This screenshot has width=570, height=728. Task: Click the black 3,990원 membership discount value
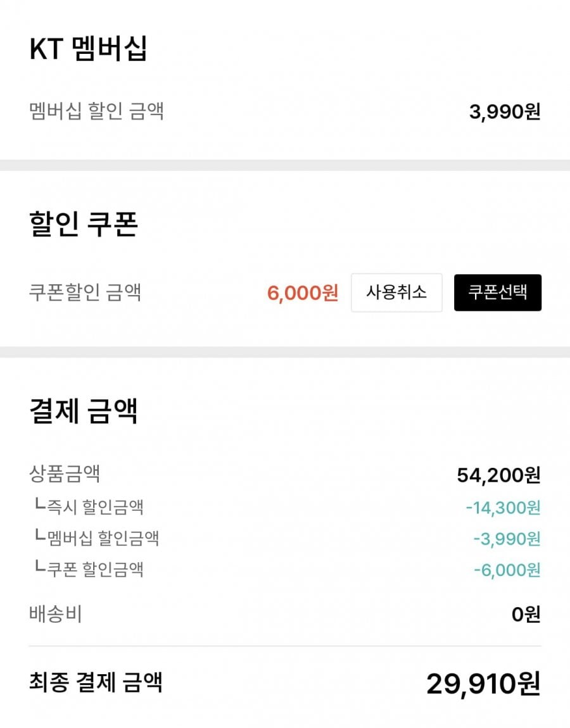coord(505,112)
